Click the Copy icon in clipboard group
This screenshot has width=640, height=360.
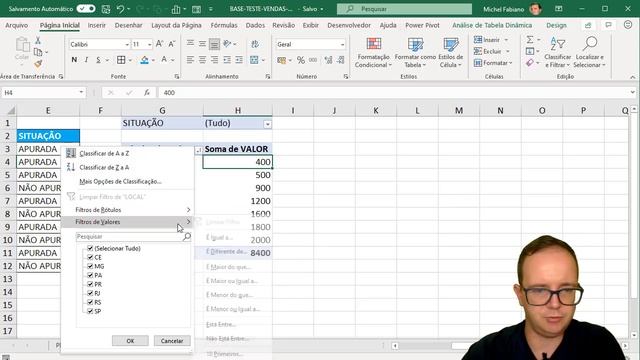tap(38, 52)
